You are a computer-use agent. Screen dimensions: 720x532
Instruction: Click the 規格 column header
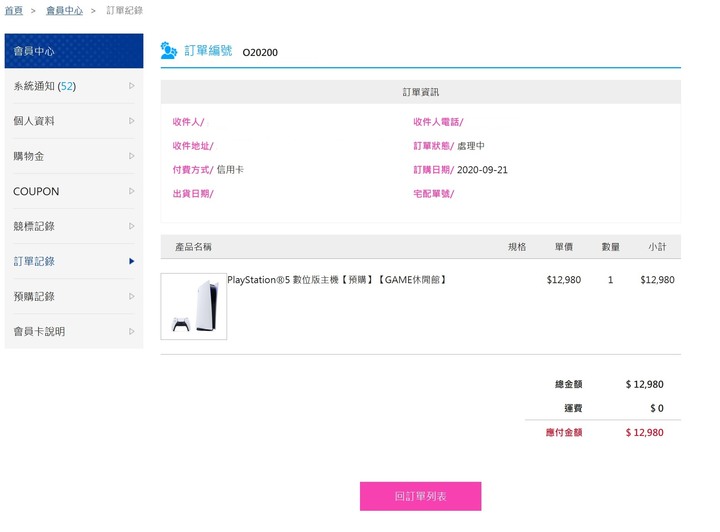tap(517, 247)
